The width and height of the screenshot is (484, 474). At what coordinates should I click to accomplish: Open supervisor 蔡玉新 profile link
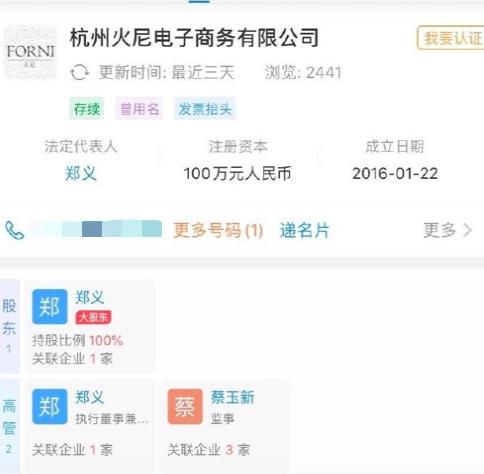click(232, 397)
